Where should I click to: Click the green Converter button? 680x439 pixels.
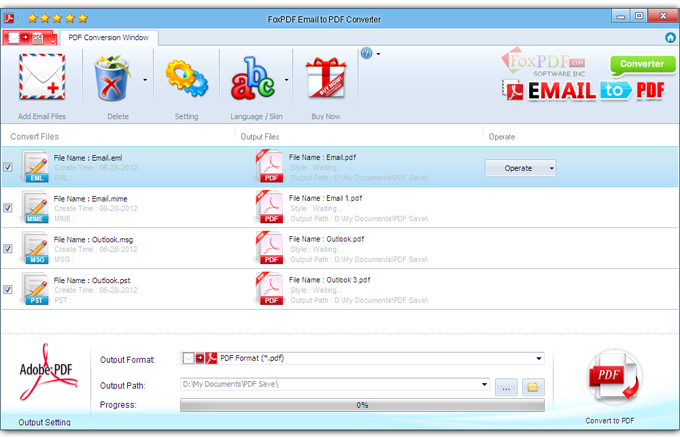tap(642, 64)
